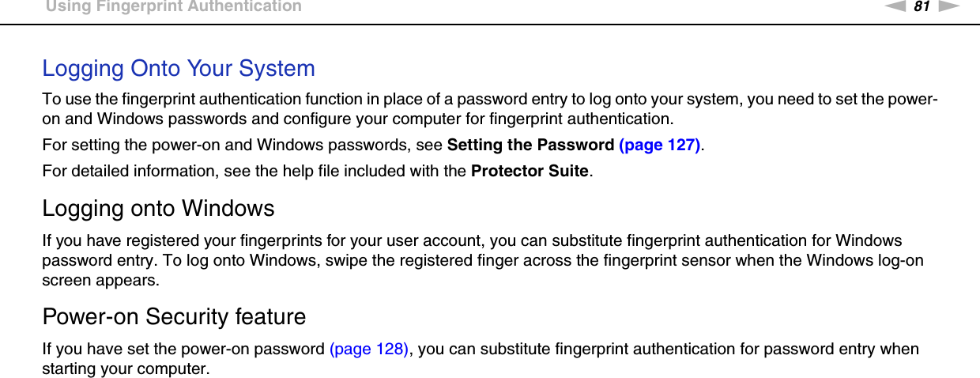Select the "Logging onto Windows" heading

[158, 209]
